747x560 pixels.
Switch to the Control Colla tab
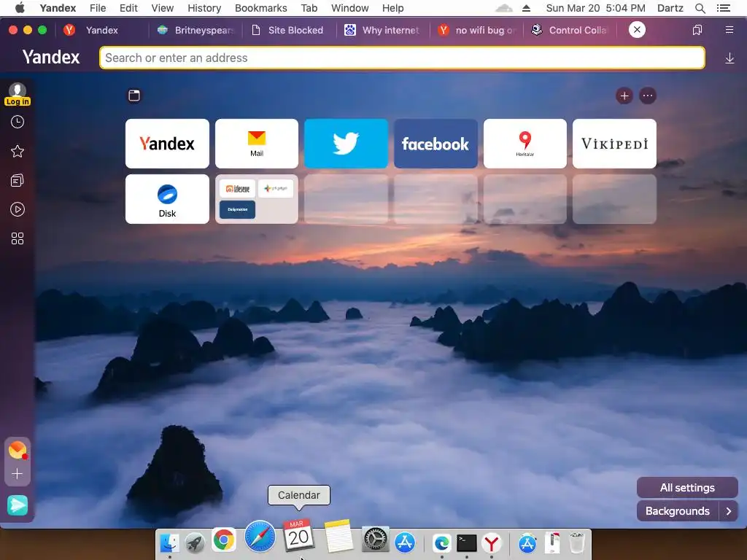[570, 30]
